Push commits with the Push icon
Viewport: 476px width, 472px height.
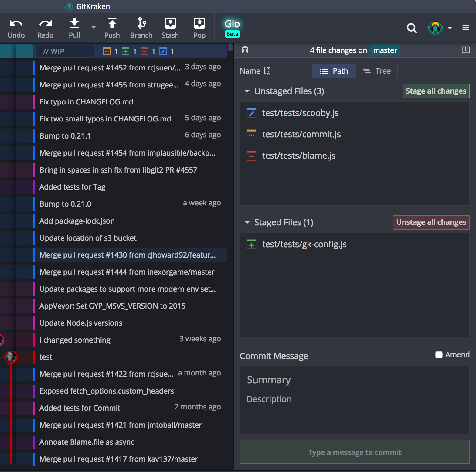(112, 24)
